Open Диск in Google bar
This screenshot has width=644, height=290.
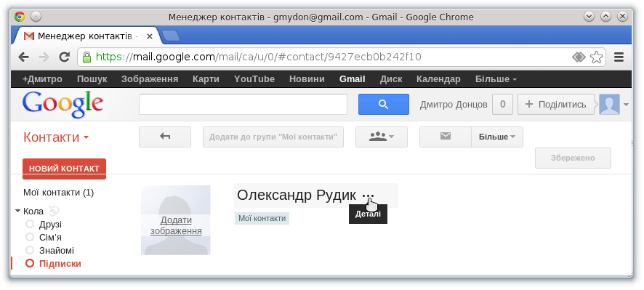click(391, 79)
